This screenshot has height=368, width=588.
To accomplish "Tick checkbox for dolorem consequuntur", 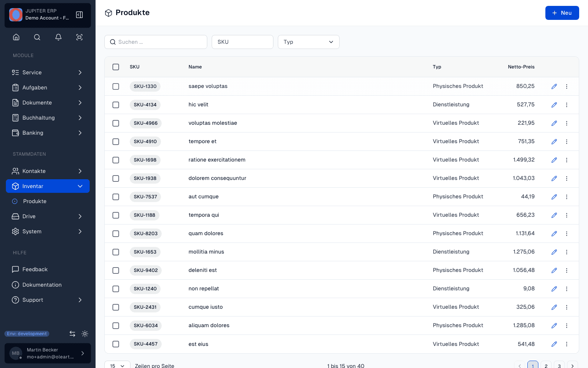I will [x=116, y=178].
